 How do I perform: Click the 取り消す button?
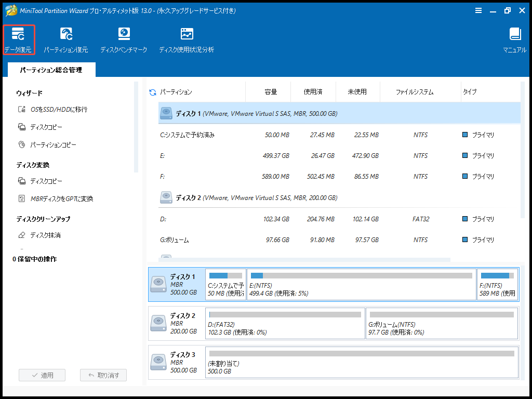click(103, 375)
